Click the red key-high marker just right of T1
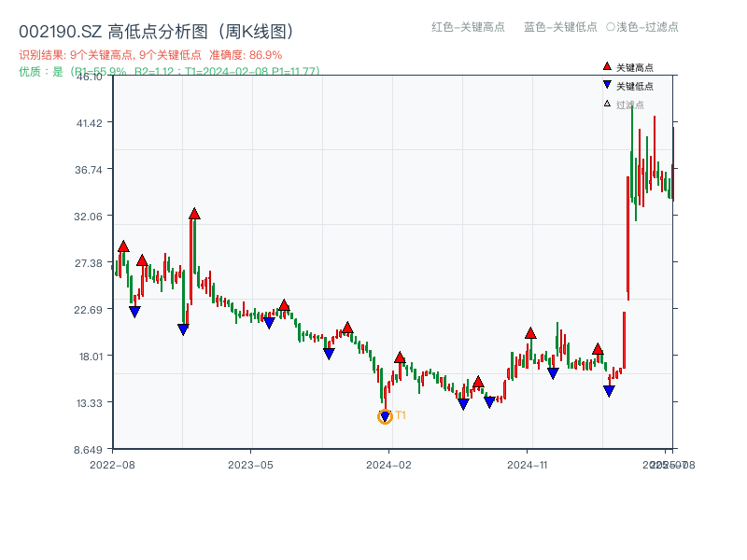This screenshot has height=560, width=747. pyautogui.click(x=400, y=357)
